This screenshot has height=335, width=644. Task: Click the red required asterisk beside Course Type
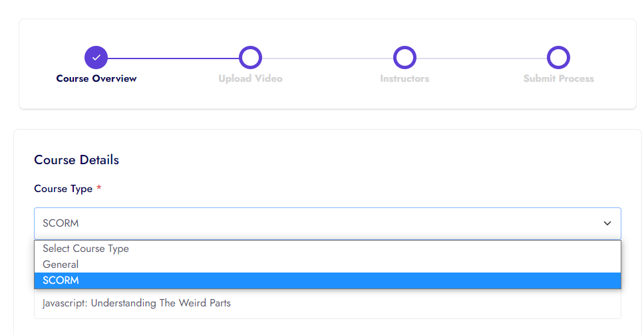99,189
